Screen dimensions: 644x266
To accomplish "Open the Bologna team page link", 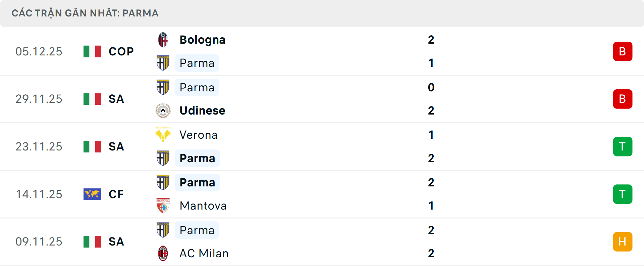I will 202,39.
